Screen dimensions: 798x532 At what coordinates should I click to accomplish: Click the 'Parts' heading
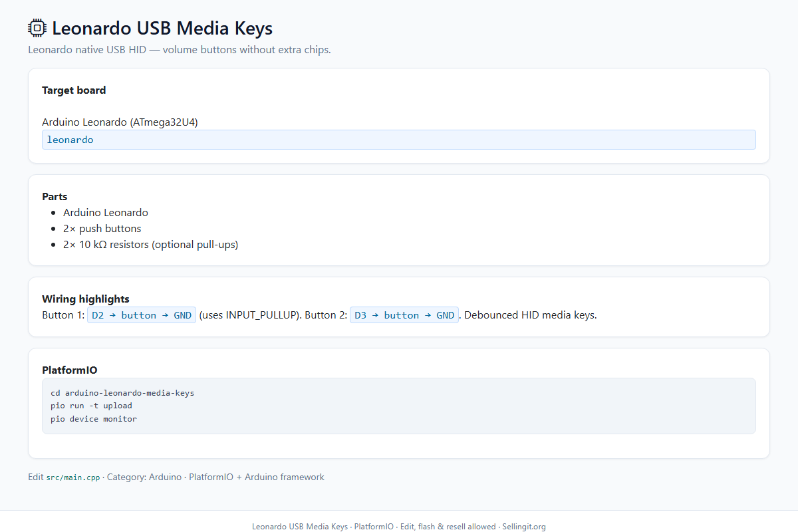point(55,197)
